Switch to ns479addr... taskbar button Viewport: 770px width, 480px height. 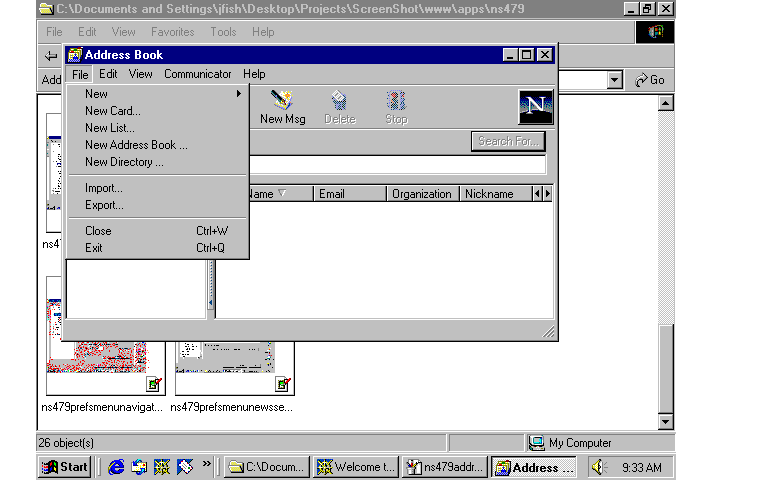click(x=445, y=467)
